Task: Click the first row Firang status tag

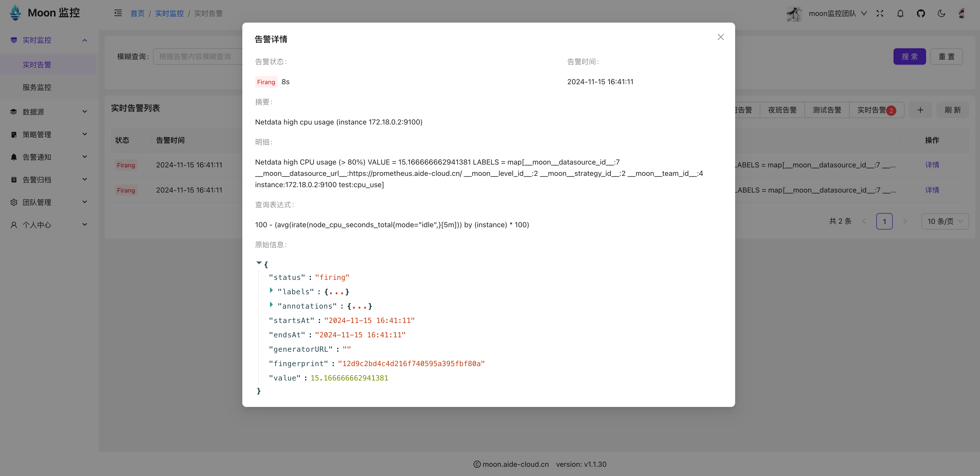Action: 126,165
